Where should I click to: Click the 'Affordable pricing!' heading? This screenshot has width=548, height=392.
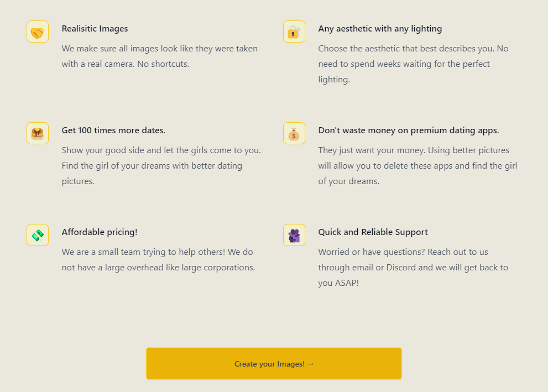tap(99, 232)
